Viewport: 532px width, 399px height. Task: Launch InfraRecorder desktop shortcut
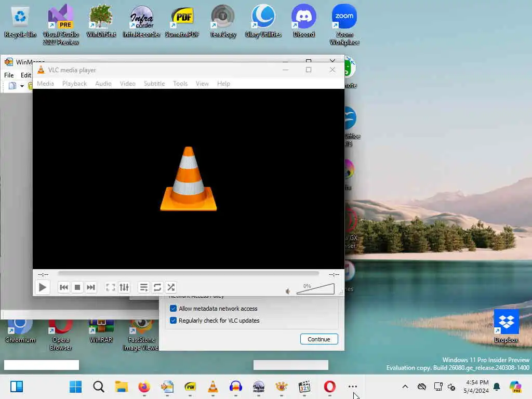[x=141, y=21]
